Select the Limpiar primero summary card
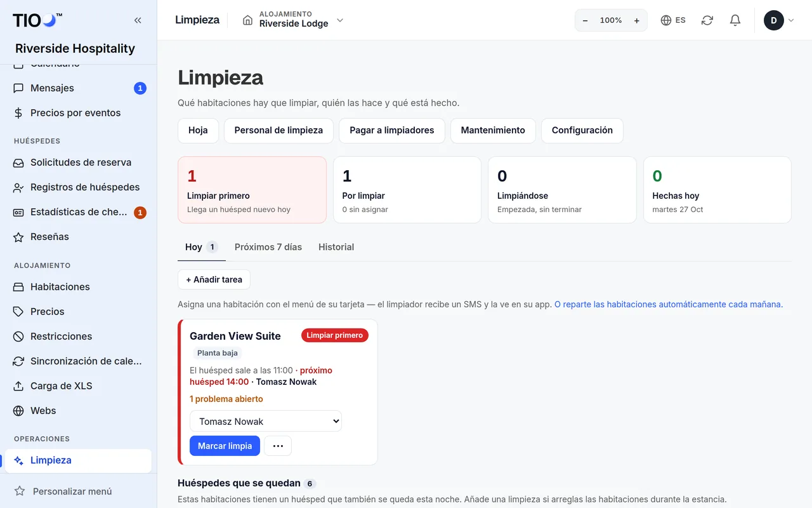Image resolution: width=812 pixels, height=508 pixels. tap(252, 190)
